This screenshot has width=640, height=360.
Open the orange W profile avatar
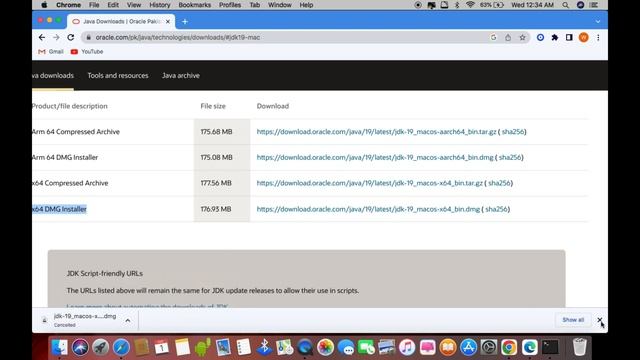584,37
